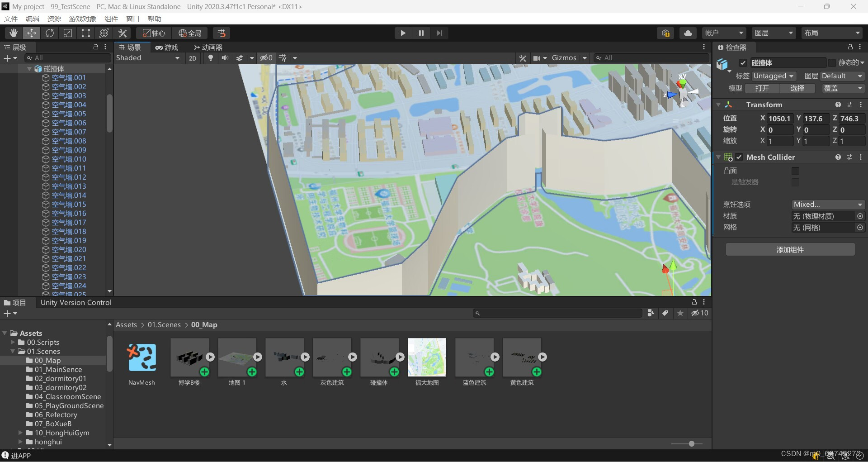
Task: Uncheck the Mesh Collider enabled checkbox
Action: [739, 157]
